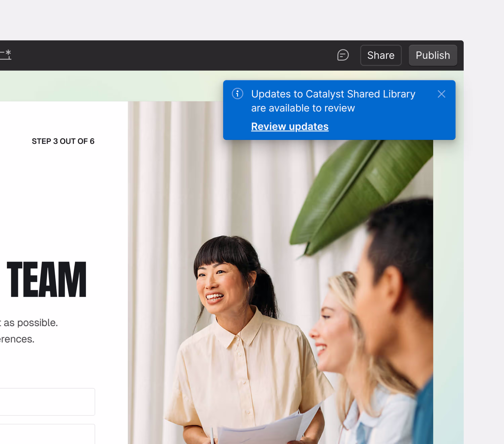504x444 pixels.
Task: Open the Review updates link
Action: (x=290, y=126)
